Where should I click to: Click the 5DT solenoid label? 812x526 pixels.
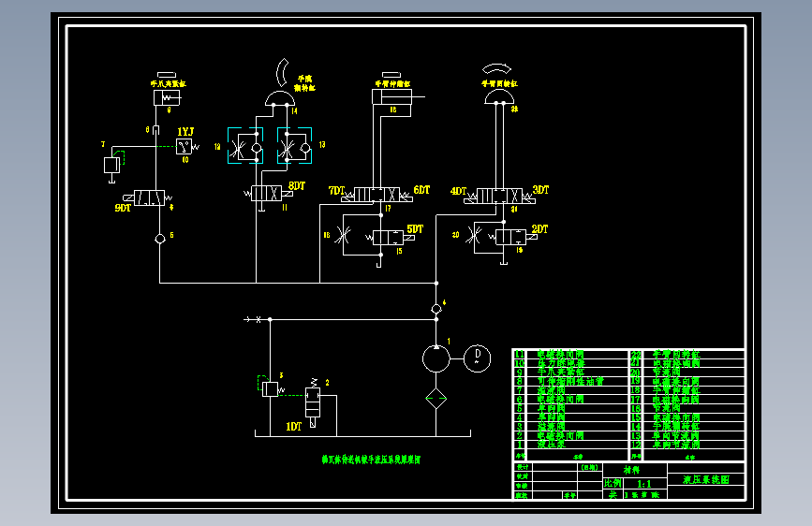[415, 228]
